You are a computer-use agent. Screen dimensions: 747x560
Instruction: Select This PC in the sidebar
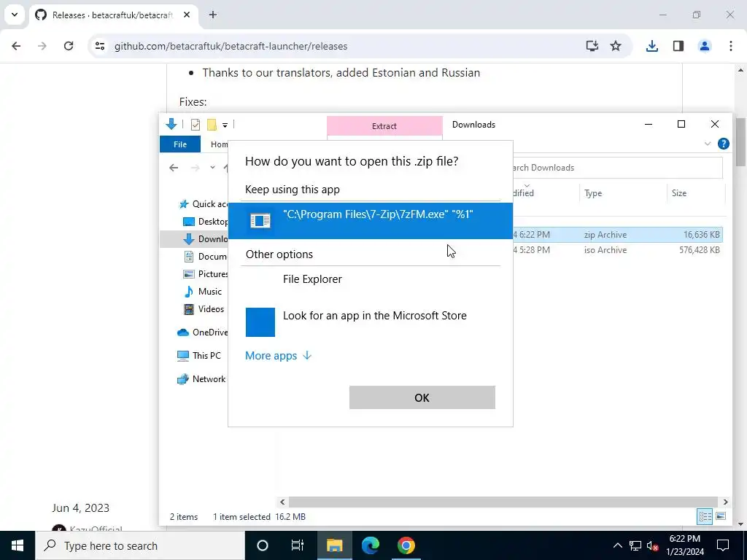pos(199,356)
